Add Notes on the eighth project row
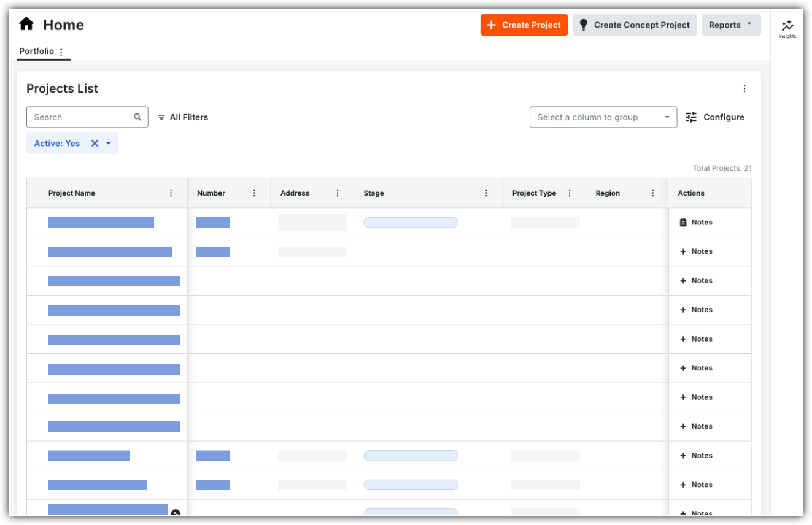Viewport: 812px width, 525px height. [696, 426]
